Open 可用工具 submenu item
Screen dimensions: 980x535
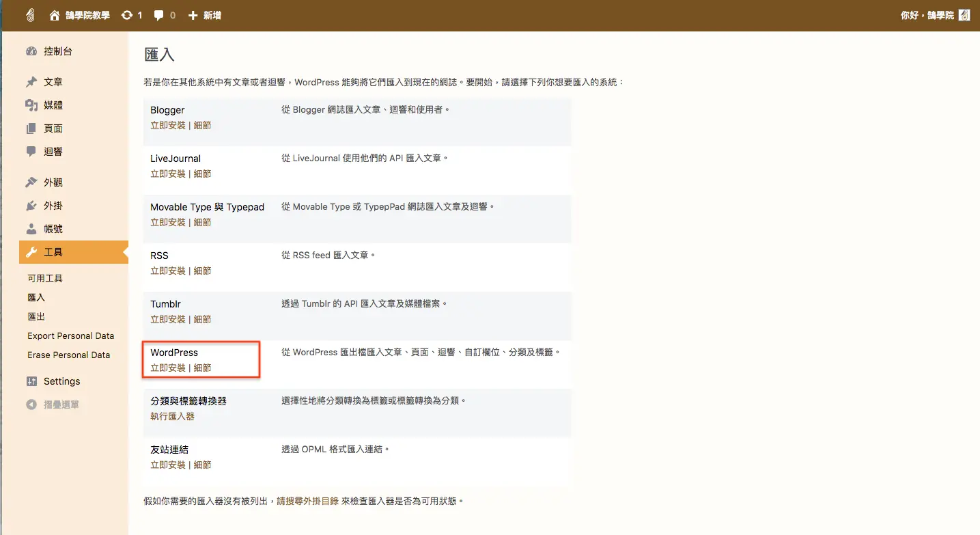pyautogui.click(x=45, y=279)
